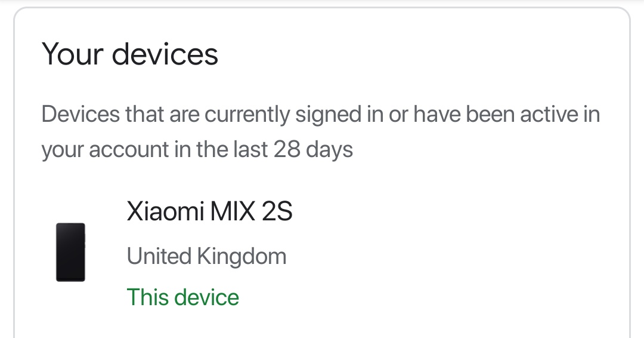Click the green This device label
The image size is (644, 338).
182,297
